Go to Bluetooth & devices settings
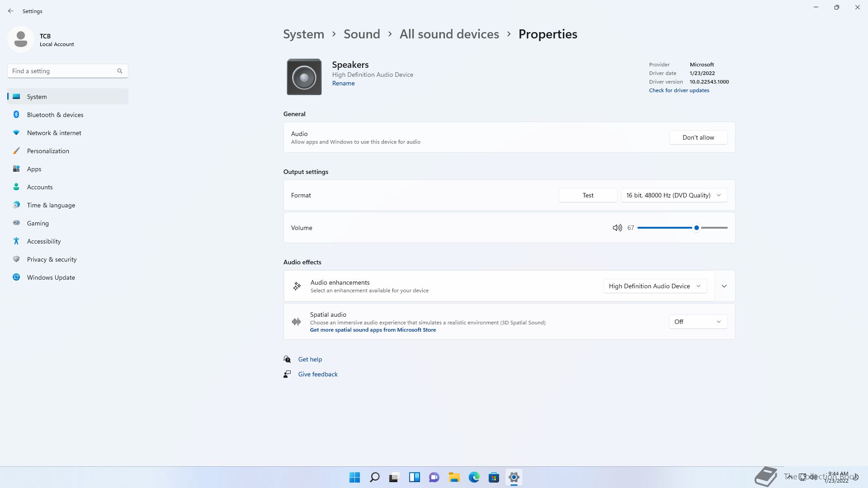 point(55,115)
